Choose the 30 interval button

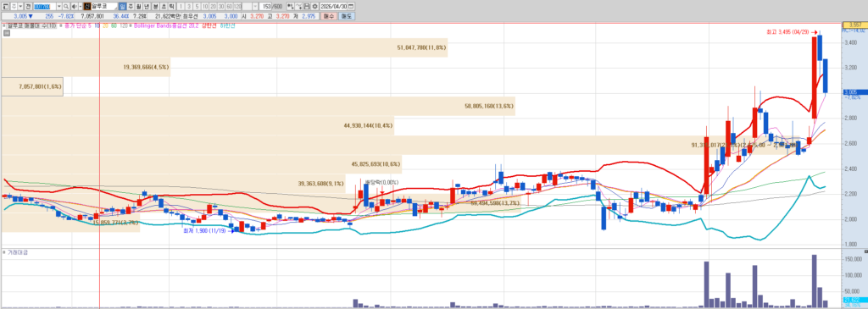coord(221,6)
